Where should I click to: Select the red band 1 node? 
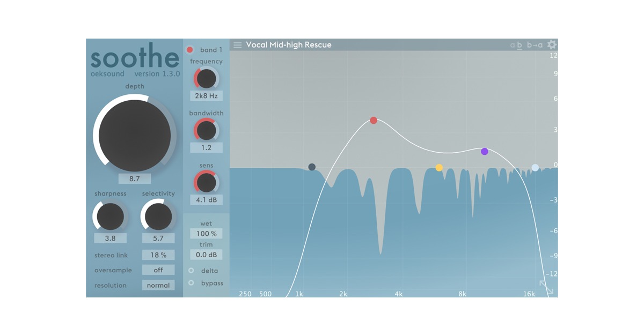(374, 121)
